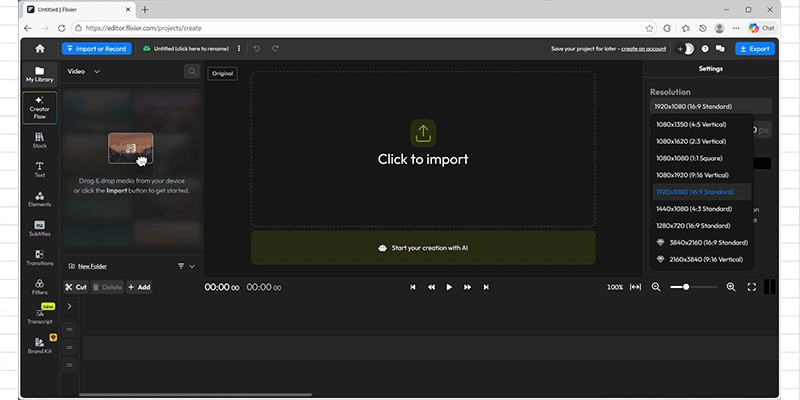The image size is (800, 400).
Task: Open a new browser tab
Action: tap(145, 10)
